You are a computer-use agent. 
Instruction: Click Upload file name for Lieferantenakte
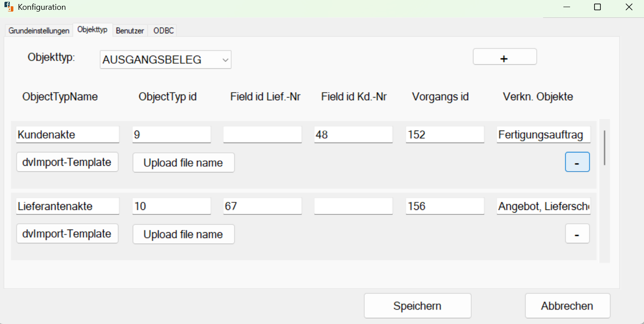pos(183,234)
